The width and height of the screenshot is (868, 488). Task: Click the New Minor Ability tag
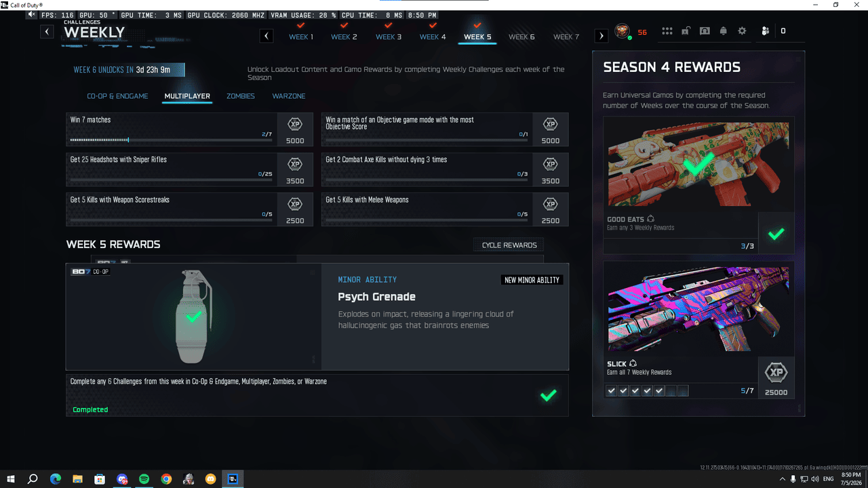532,280
